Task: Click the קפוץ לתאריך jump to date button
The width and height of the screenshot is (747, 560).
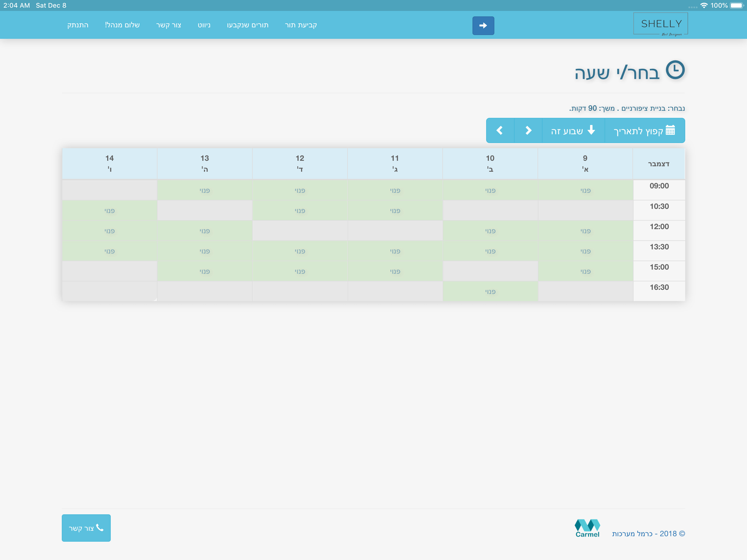Action: (644, 130)
